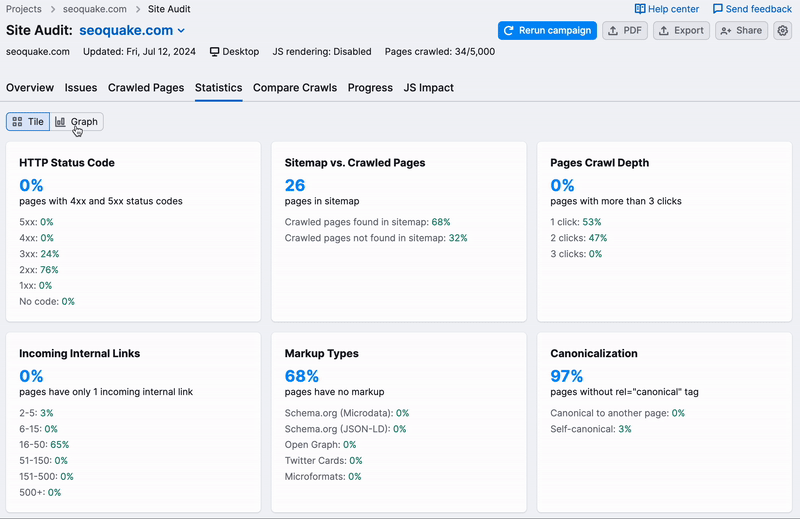Click the Rerun campaign button
The width and height of the screenshot is (800, 519).
point(547,31)
